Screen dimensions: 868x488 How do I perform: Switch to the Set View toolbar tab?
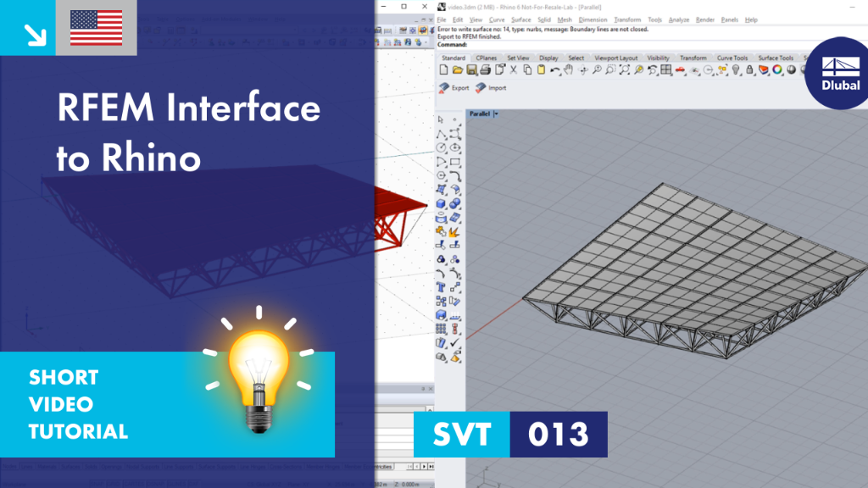[x=518, y=58]
